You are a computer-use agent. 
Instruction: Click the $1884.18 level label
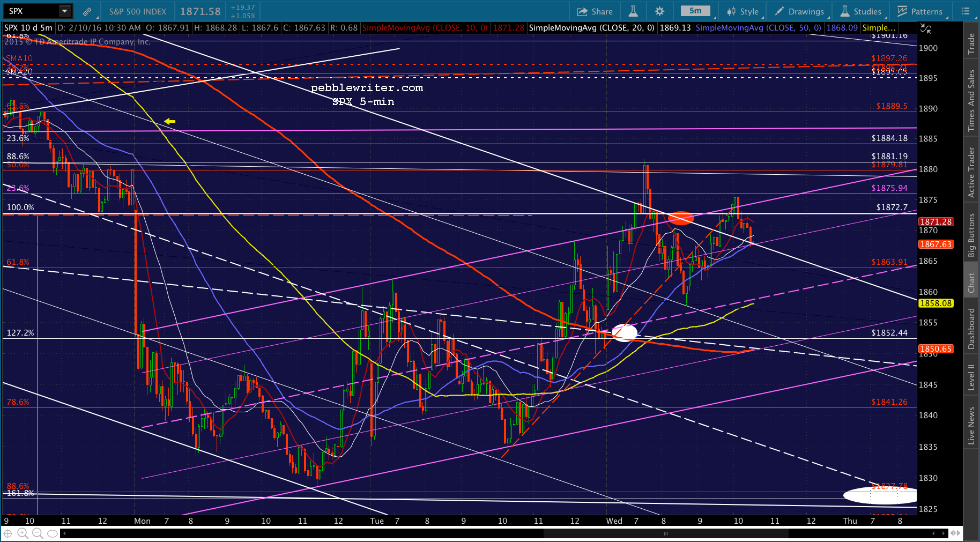point(890,138)
